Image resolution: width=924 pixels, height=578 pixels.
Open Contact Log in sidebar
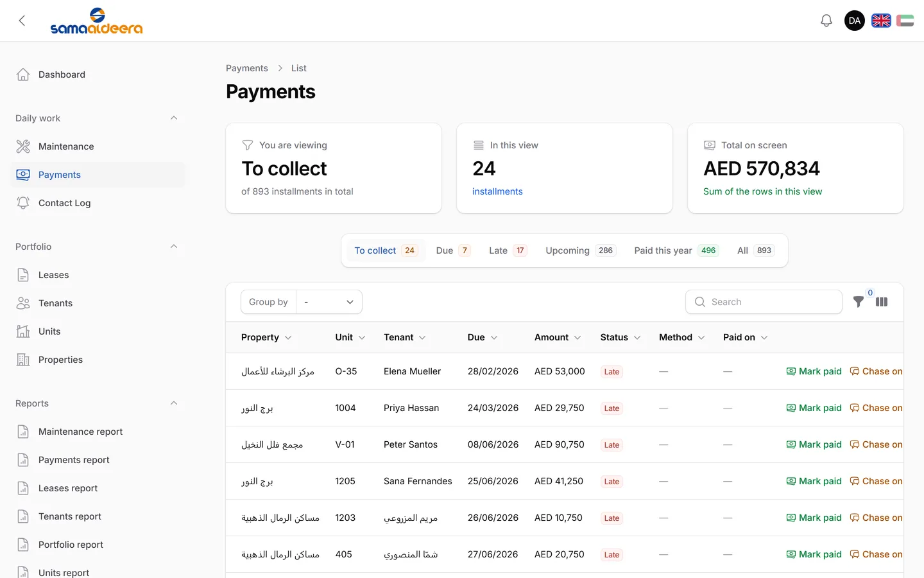pos(98,203)
